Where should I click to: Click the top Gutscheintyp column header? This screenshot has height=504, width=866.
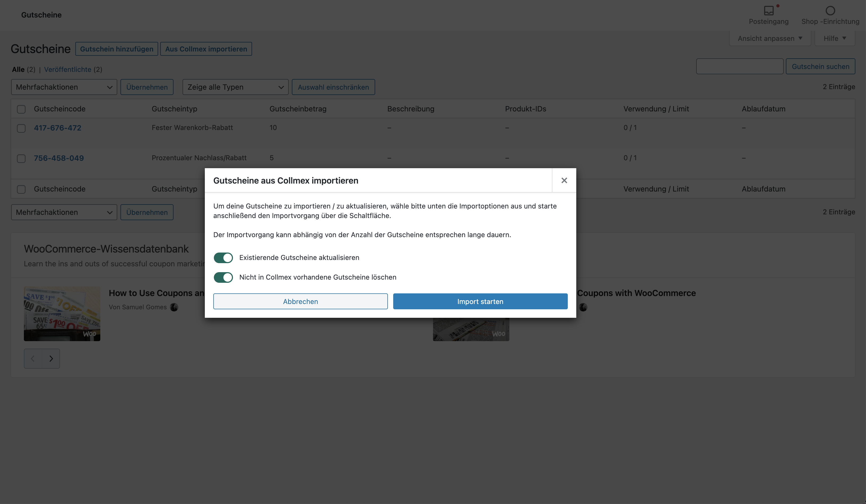coord(174,108)
